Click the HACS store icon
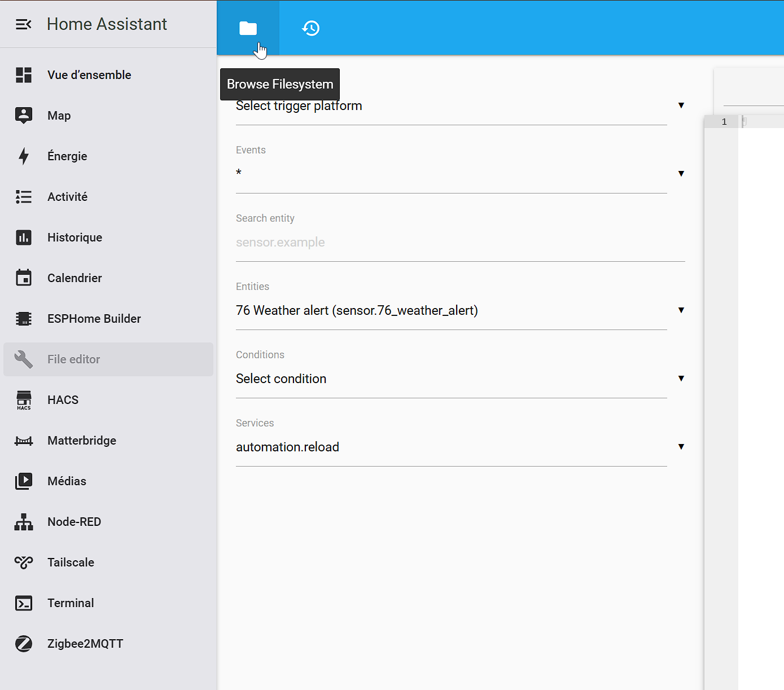 click(x=24, y=400)
